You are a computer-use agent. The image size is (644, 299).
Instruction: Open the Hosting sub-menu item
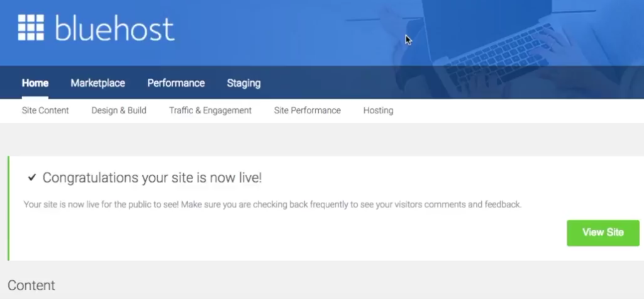pyautogui.click(x=378, y=110)
